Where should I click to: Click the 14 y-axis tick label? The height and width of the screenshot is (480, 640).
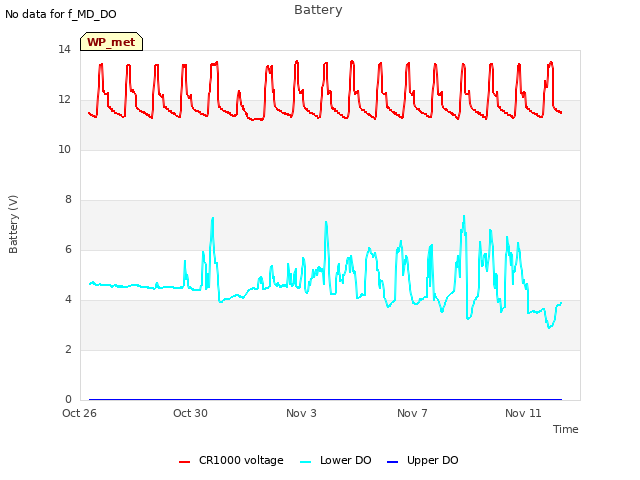tap(64, 50)
